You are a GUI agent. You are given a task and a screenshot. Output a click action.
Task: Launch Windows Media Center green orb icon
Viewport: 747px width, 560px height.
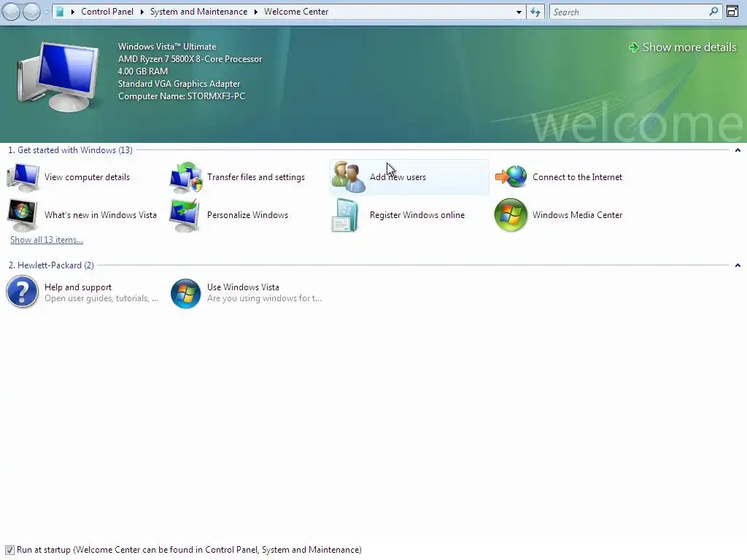point(511,215)
